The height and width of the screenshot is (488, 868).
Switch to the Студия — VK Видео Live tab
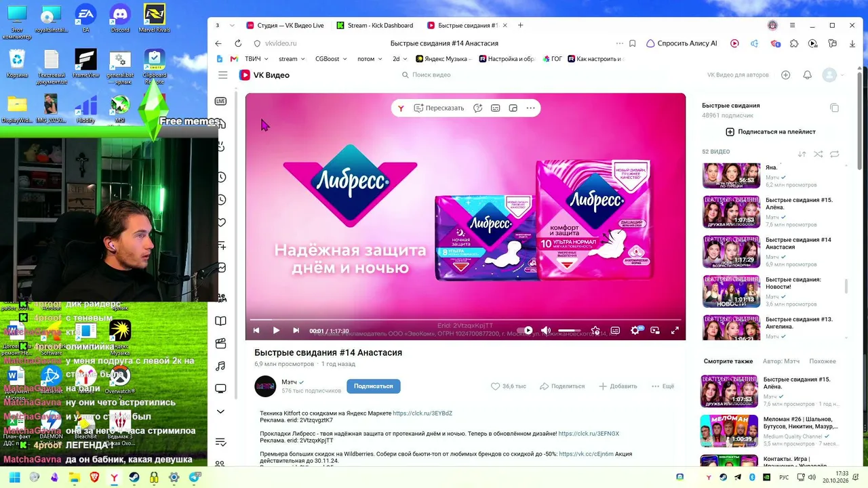tap(285, 26)
